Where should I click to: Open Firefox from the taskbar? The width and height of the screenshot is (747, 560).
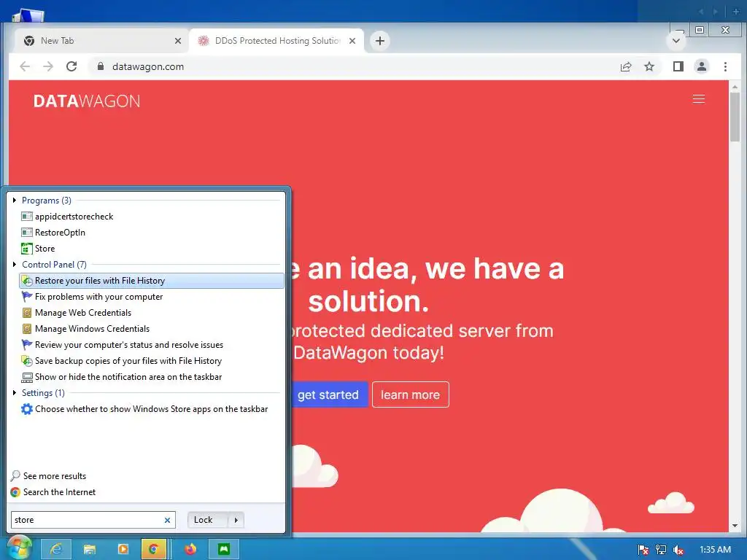pos(190,549)
